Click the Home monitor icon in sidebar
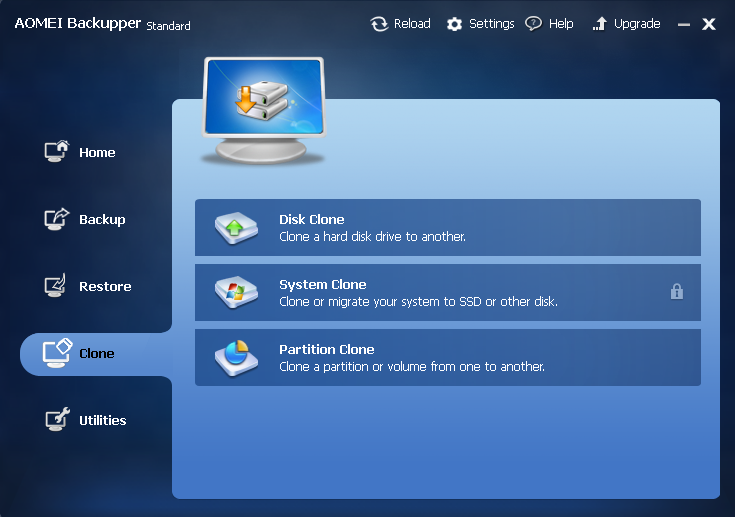Viewport: 735px width, 517px height. tap(56, 152)
